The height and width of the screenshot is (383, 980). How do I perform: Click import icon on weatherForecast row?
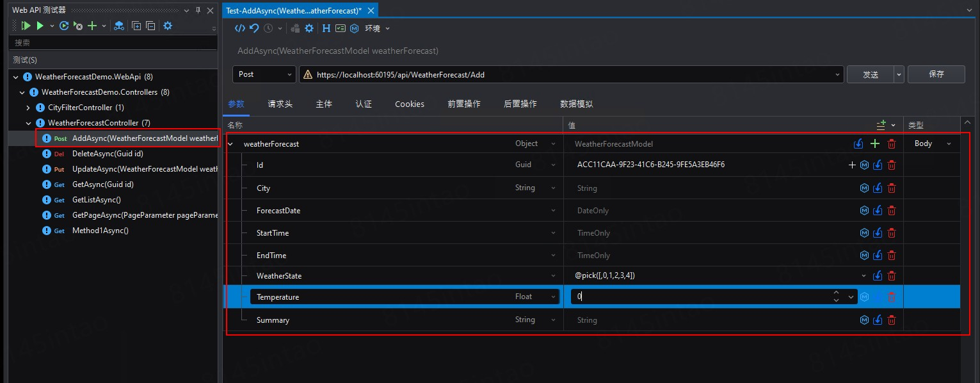pos(858,144)
